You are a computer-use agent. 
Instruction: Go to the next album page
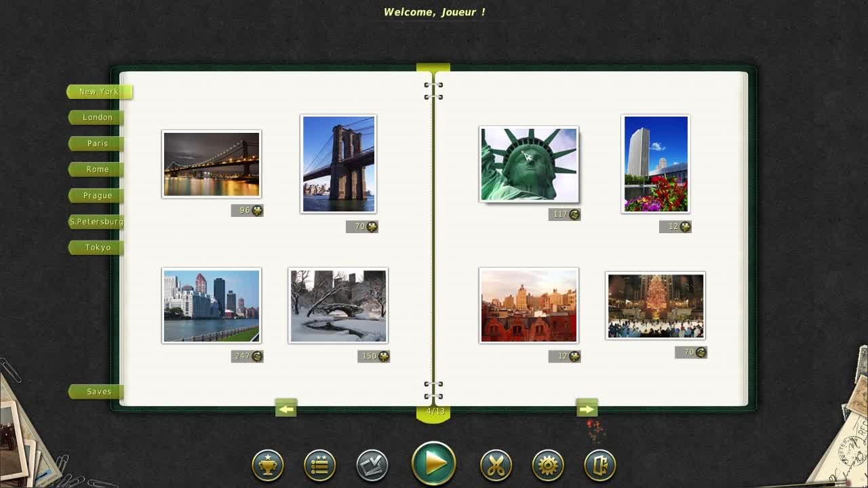tap(587, 409)
